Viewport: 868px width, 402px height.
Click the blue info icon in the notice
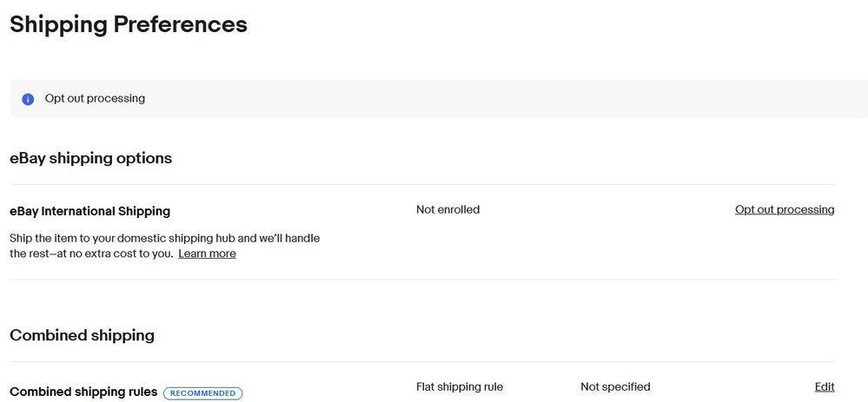(x=28, y=99)
